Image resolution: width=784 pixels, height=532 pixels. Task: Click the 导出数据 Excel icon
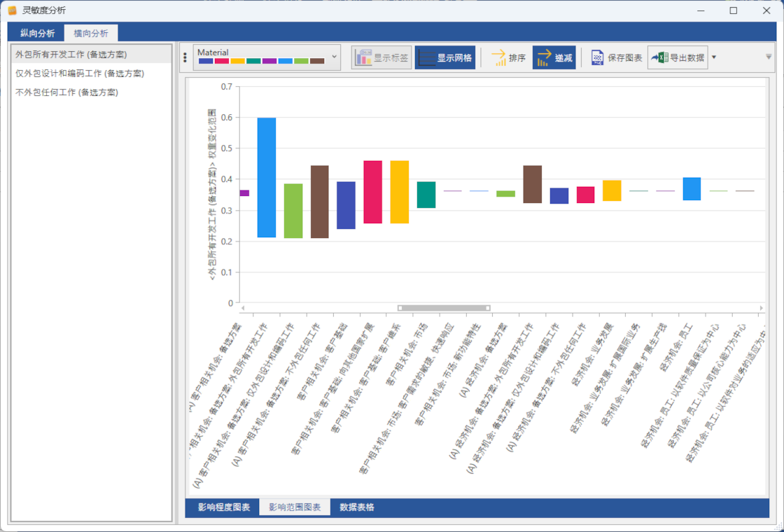click(659, 58)
